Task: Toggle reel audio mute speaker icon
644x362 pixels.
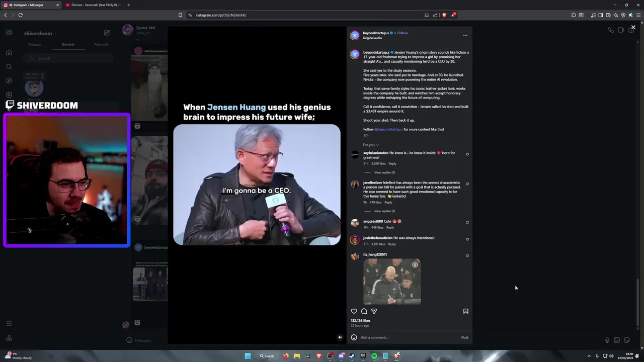Action: 340,337
